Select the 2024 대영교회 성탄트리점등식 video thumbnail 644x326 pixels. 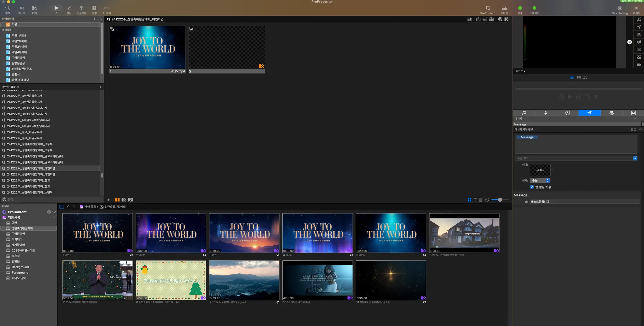click(97, 280)
